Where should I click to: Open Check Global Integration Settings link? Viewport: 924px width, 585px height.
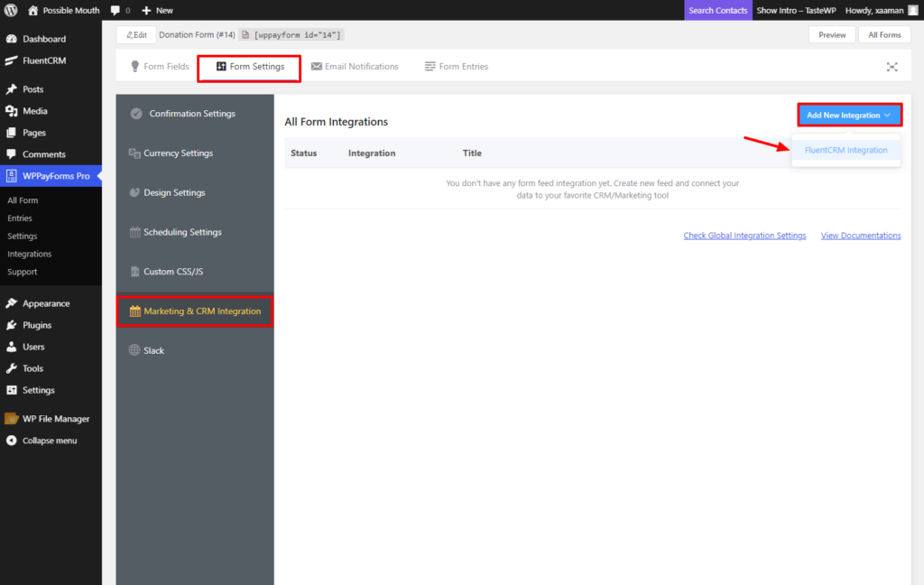point(744,236)
